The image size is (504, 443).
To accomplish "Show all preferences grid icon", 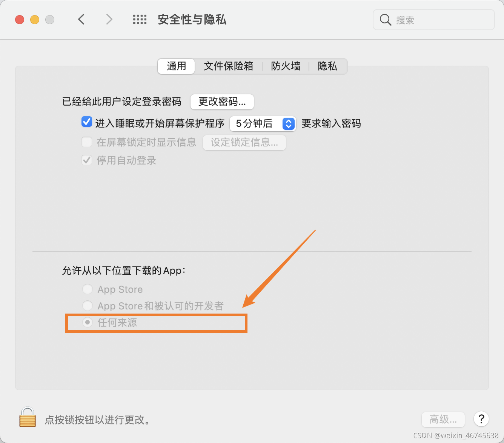I will [x=140, y=20].
